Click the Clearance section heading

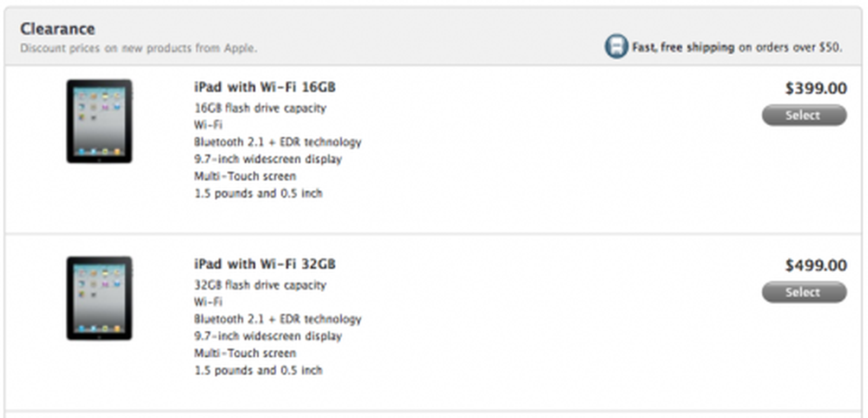tap(58, 29)
